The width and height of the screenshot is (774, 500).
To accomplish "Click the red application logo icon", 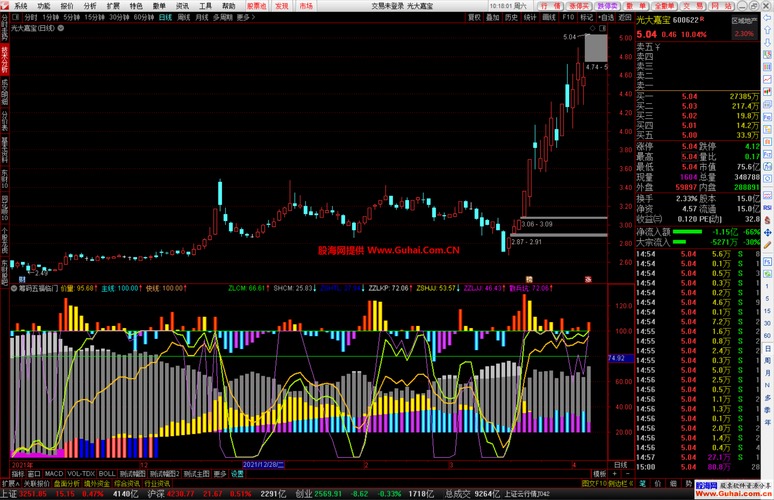I will click(x=4, y=5).
